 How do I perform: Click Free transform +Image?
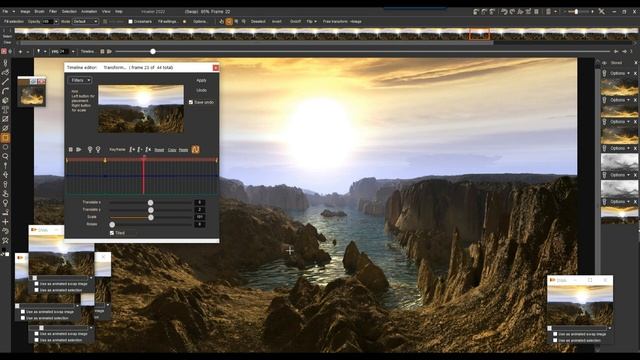[x=342, y=22]
